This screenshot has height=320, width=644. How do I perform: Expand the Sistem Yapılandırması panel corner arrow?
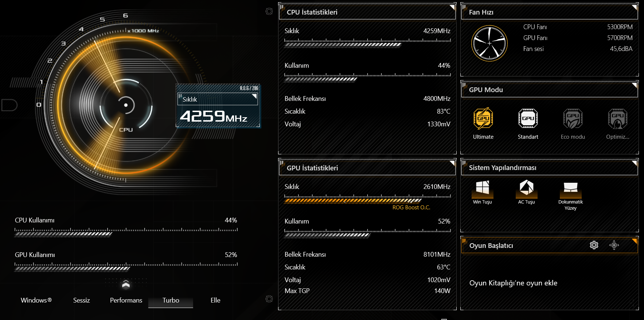click(x=634, y=163)
